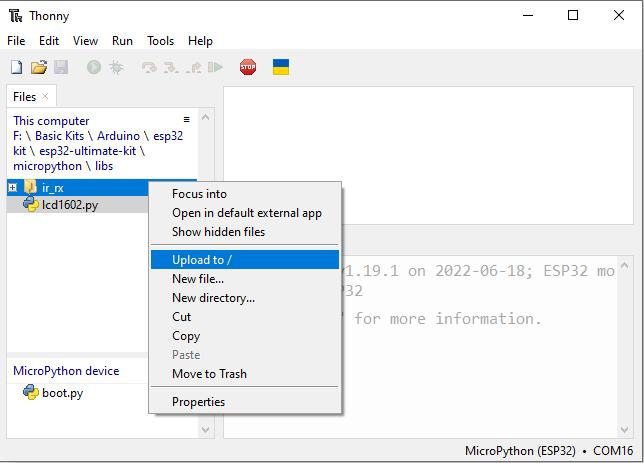Click This computer link
Image resolution: width=644 pixels, height=463 pixels.
tap(51, 121)
